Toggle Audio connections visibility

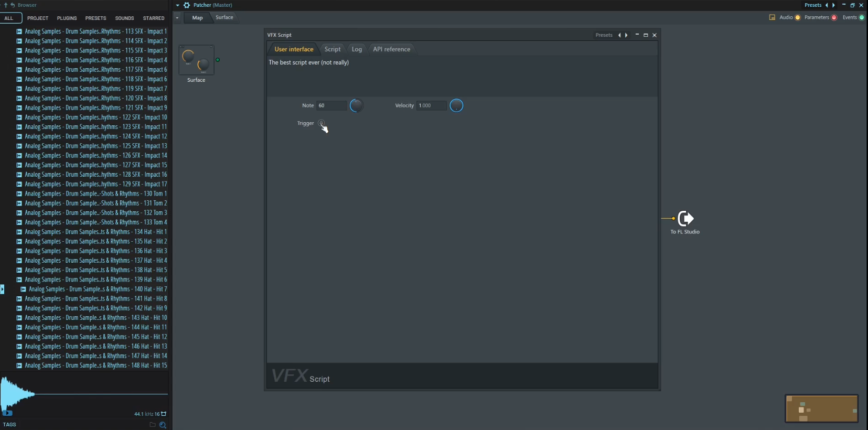coord(798,17)
